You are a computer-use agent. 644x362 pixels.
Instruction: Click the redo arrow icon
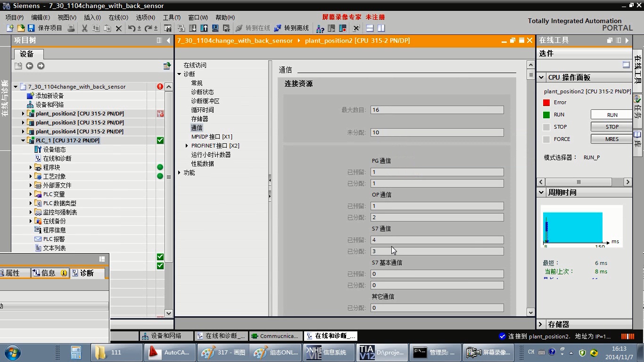pyautogui.click(x=149, y=28)
